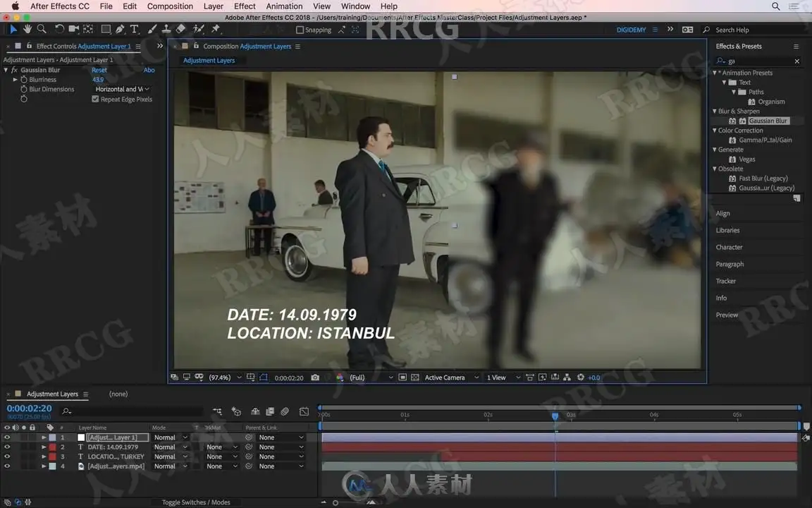
Task: Click the Blurriness value 43.9
Action: click(x=98, y=79)
